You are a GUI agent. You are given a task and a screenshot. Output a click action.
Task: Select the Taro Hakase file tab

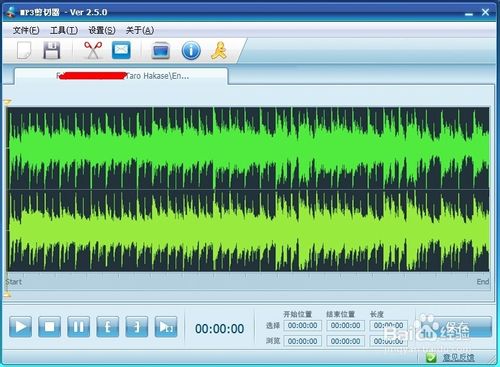tap(122, 76)
